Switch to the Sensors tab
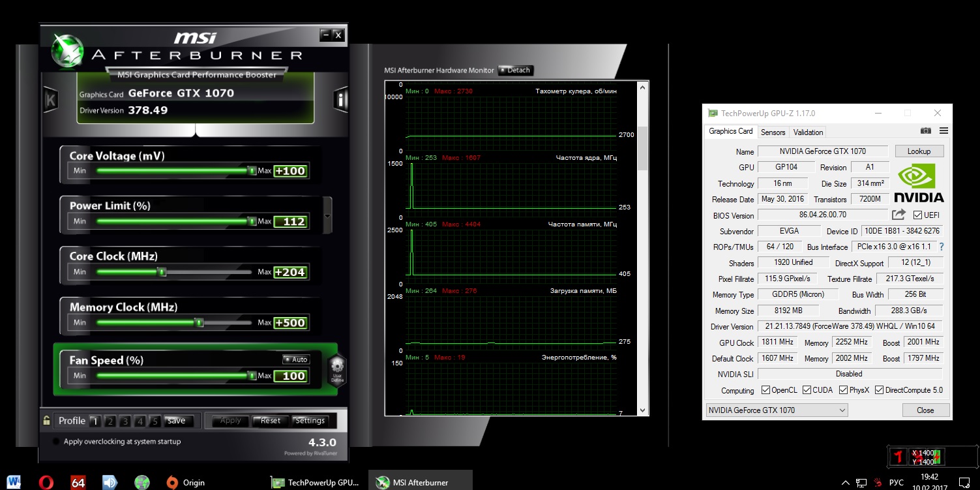This screenshot has width=980, height=490. 773,132
